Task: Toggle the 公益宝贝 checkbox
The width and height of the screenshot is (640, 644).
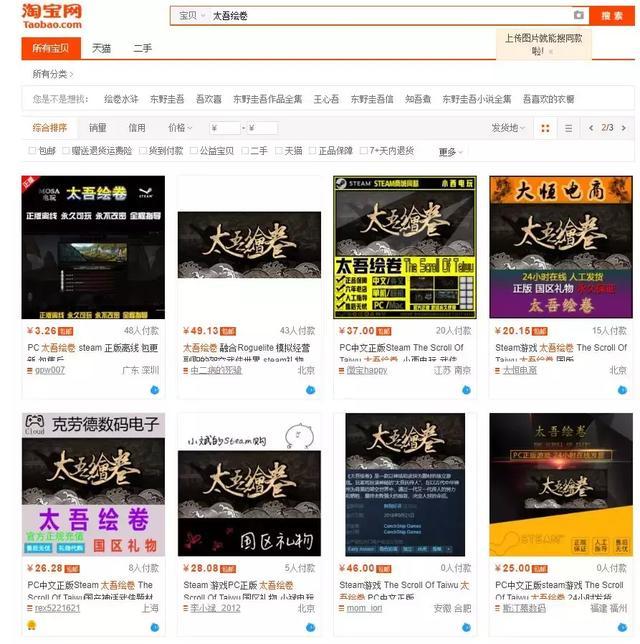Action: click(x=193, y=151)
